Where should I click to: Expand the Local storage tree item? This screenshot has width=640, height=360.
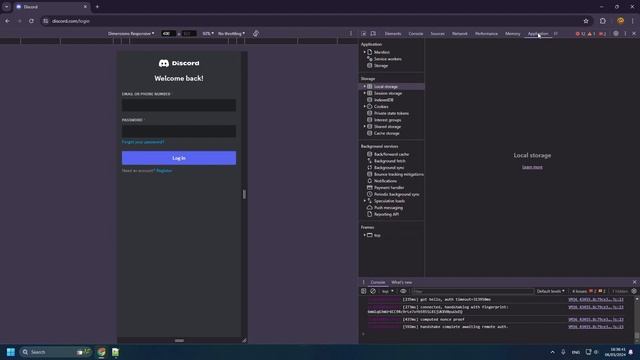(x=364, y=87)
